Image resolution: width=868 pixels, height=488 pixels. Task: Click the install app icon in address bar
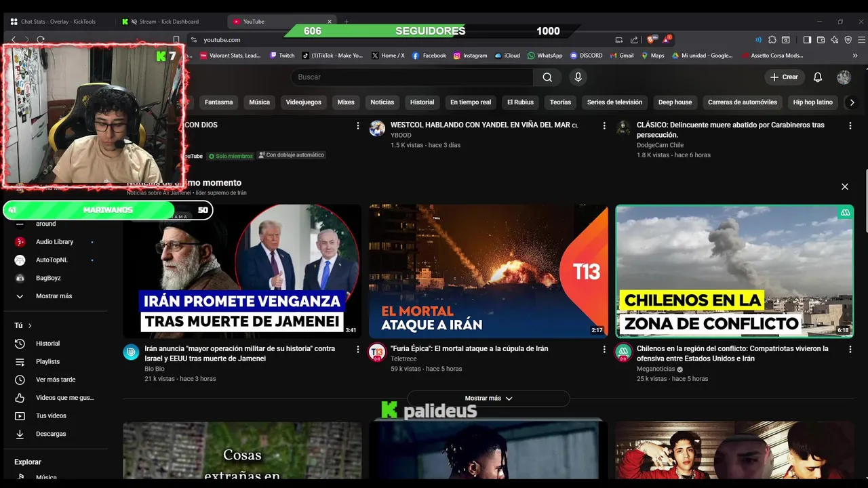pyautogui.click(x=618, y=40)
